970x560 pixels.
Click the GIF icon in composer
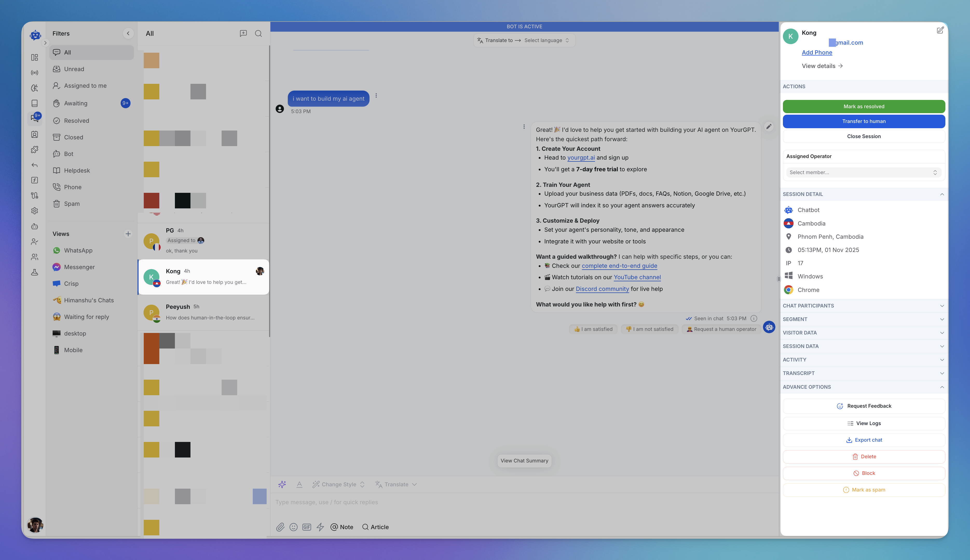(306, 527)
